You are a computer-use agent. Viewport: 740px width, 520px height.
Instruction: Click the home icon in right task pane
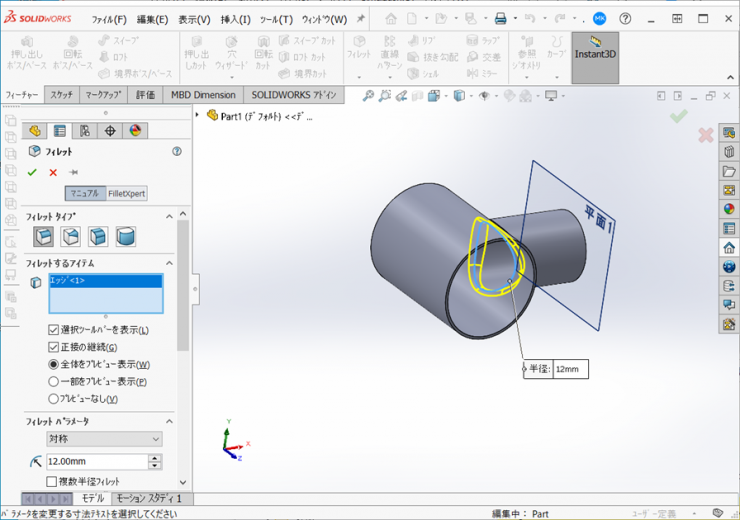point(729,247)
